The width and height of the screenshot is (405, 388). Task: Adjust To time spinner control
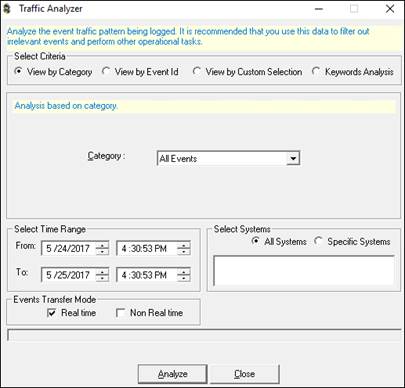pyautogui.click(x=183, y=275)
